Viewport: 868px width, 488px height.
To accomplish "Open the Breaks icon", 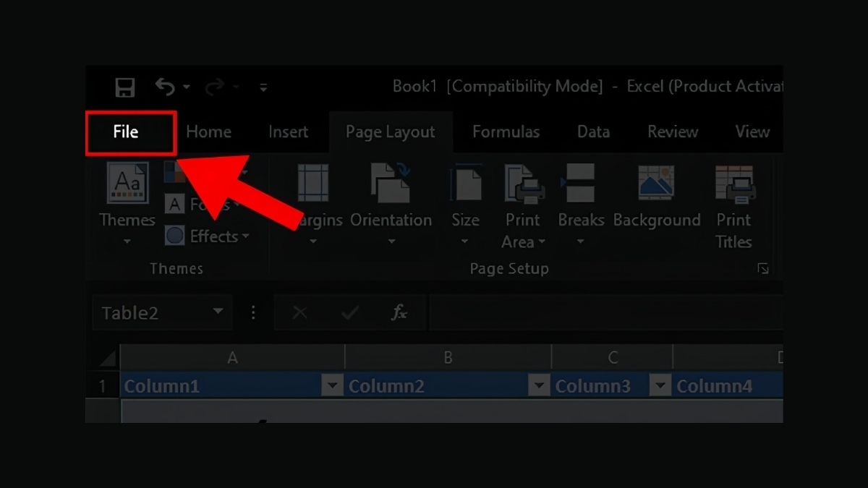I will (580, 183).
